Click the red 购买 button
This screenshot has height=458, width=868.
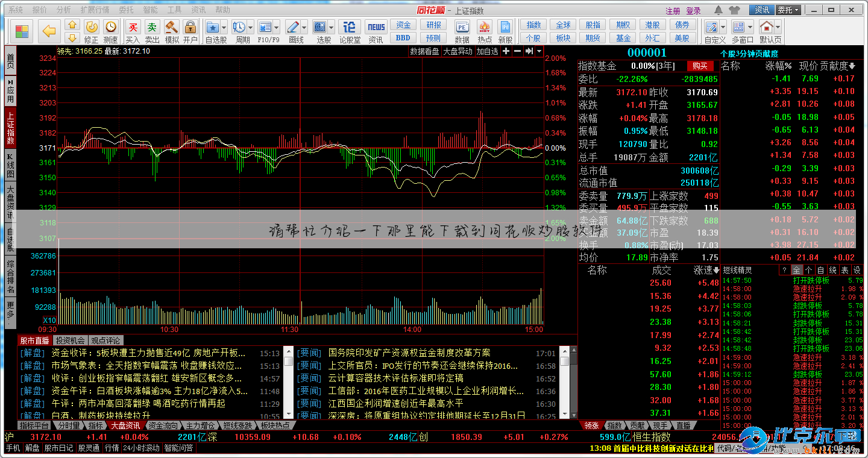point(699,66)
